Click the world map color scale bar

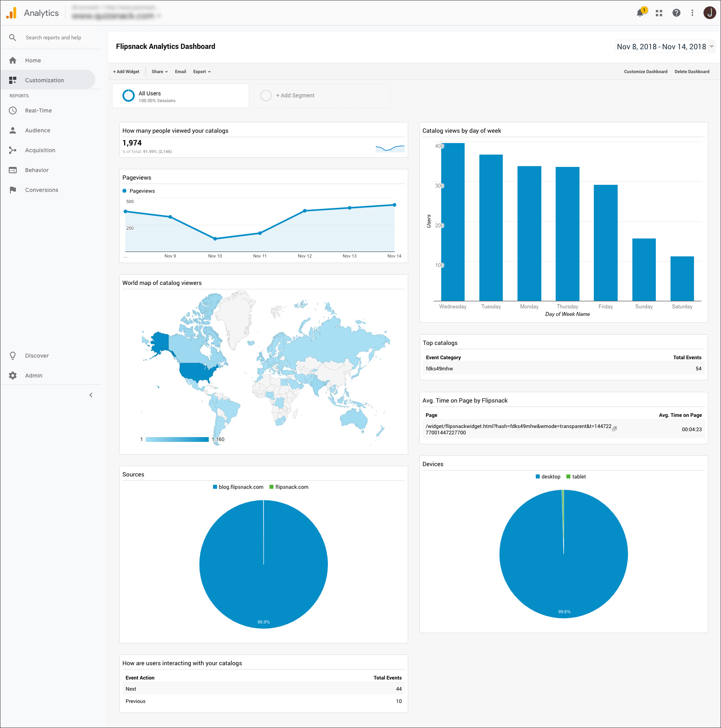pos(177,440)
